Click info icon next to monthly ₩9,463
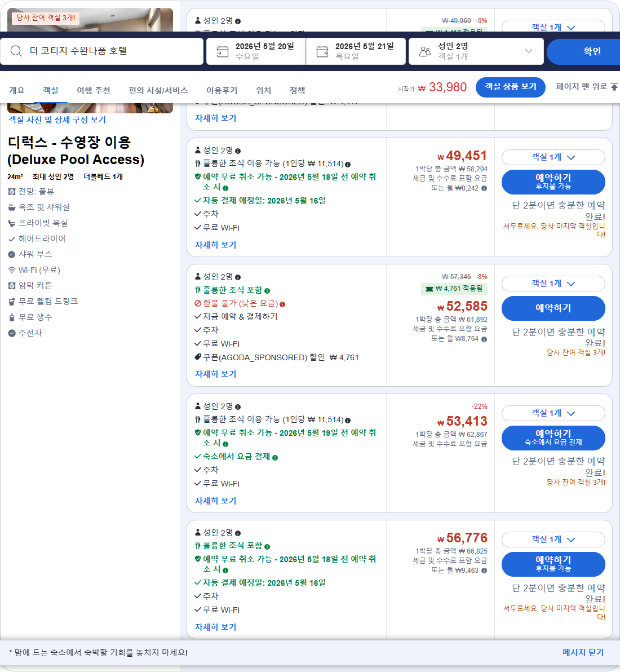620x672 pixels. tap(484, 571)
